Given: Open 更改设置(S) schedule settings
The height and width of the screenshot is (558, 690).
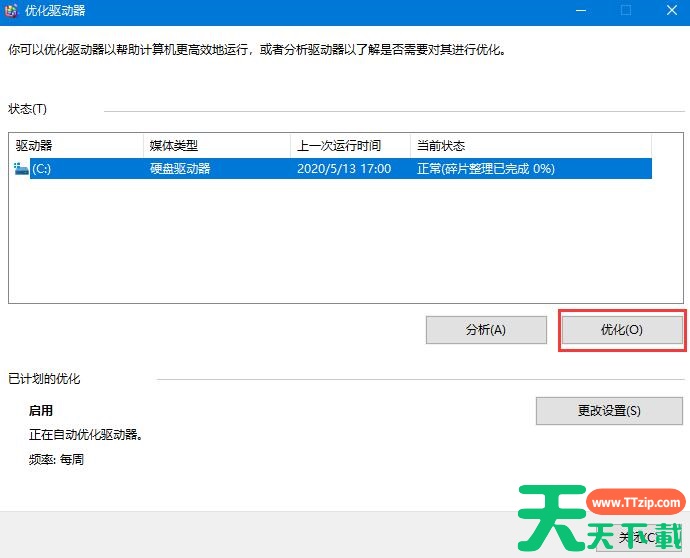Looking at the screenshot, I should click(x=609, y=411).
